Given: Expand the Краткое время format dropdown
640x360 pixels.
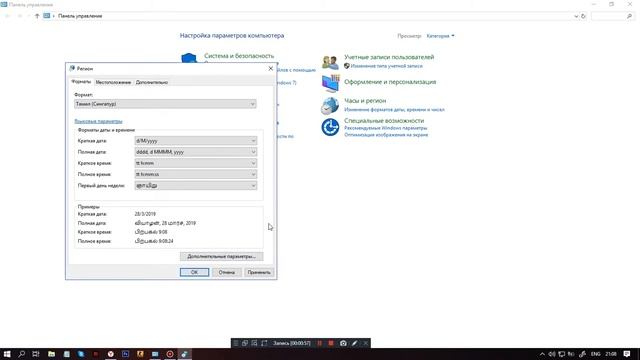Looking at the screenshot, I should pyautogui.click(x=196, y=163).
